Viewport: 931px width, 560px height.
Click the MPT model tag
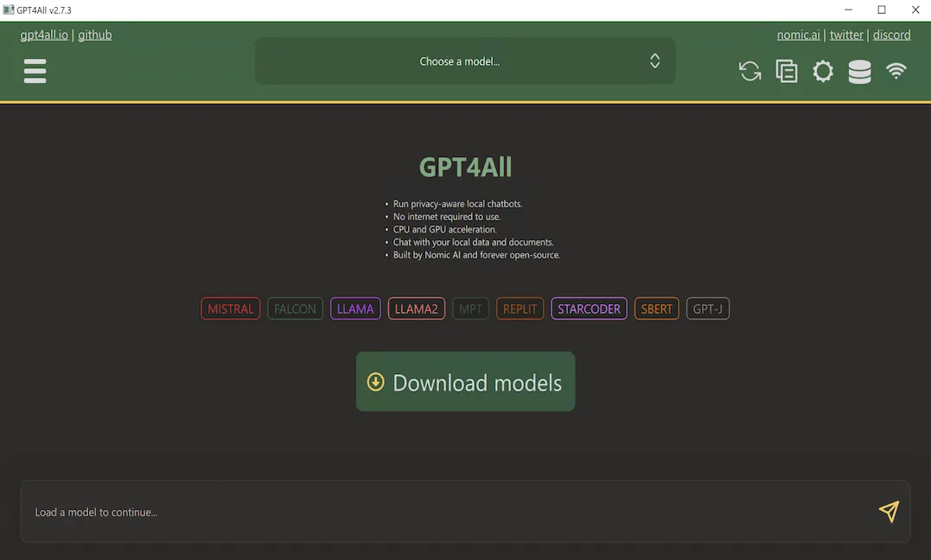coord(470,309)
